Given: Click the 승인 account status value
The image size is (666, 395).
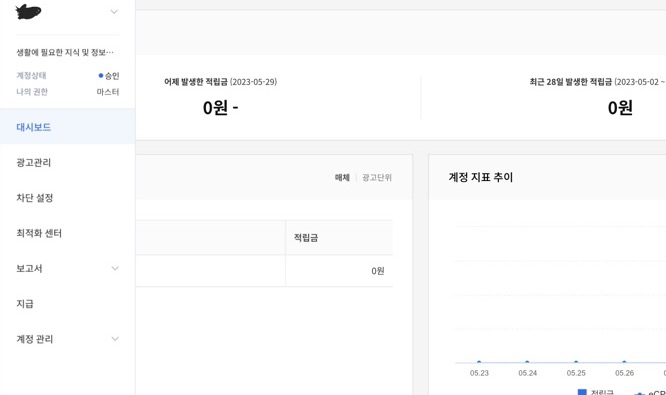Looking at the screenshot, I should point(112,76).
